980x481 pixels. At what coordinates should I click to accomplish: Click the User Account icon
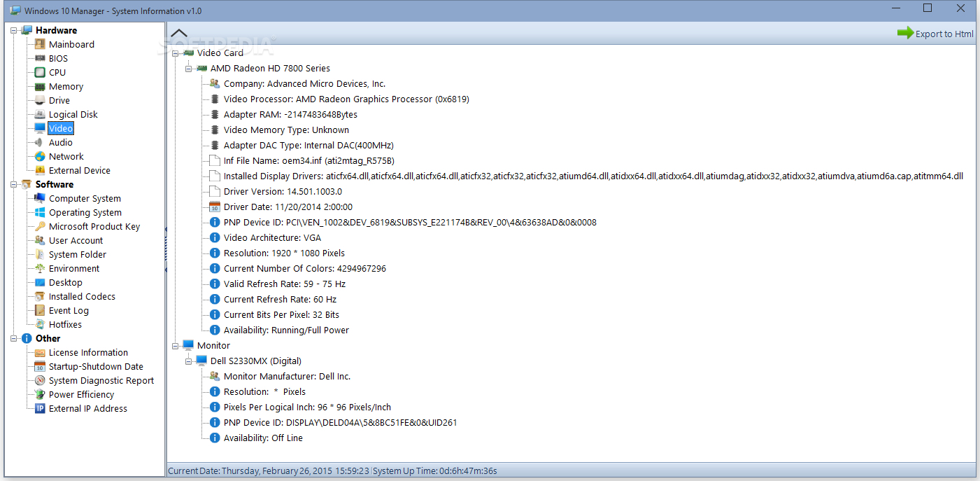pos(40,240)
